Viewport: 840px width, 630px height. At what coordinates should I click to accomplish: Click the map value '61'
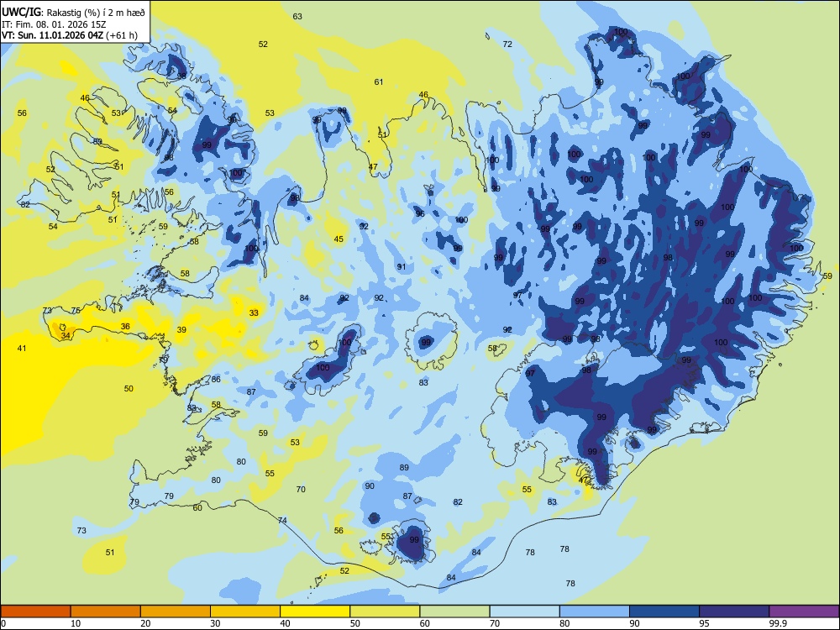click(379, 82)
